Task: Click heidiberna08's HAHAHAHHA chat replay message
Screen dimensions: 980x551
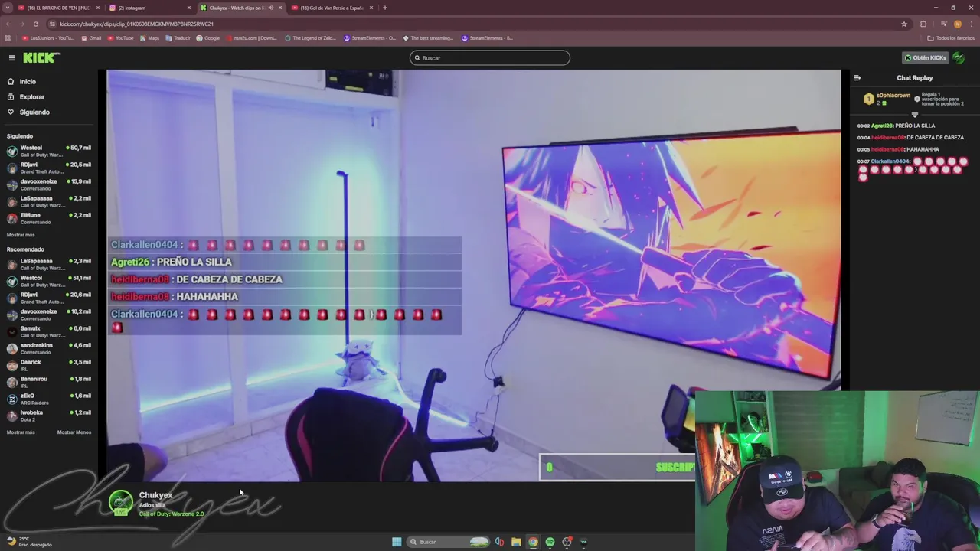Action: point(898,149)
